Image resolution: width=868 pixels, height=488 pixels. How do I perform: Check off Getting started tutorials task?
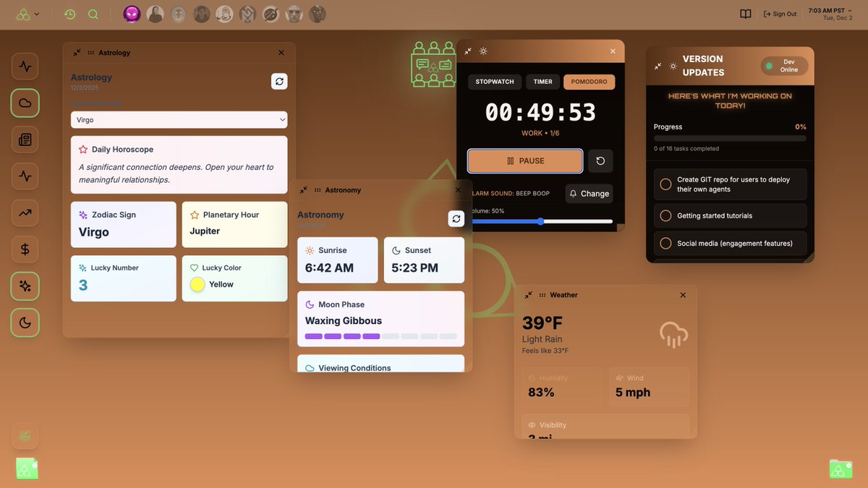665,215
